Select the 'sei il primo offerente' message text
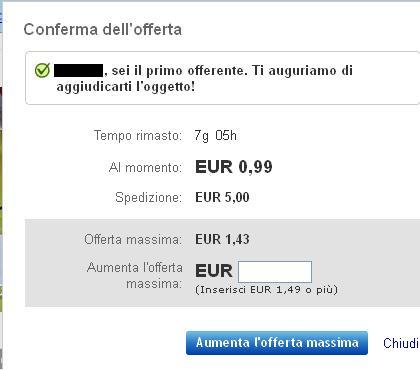Screen dimensions: 420x370 (x=180, y=71)
